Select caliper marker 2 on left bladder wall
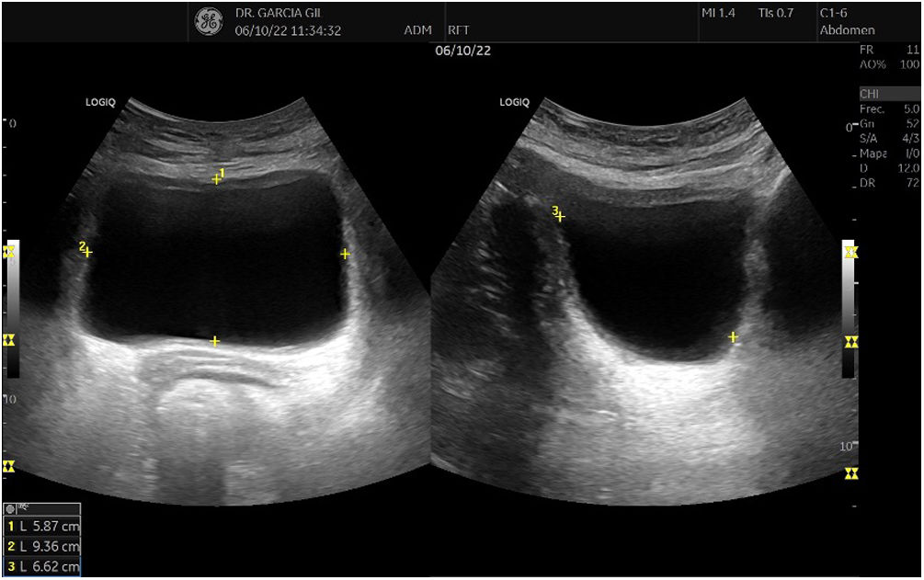This screenshot has width=924, height=580. pos(87,252)
